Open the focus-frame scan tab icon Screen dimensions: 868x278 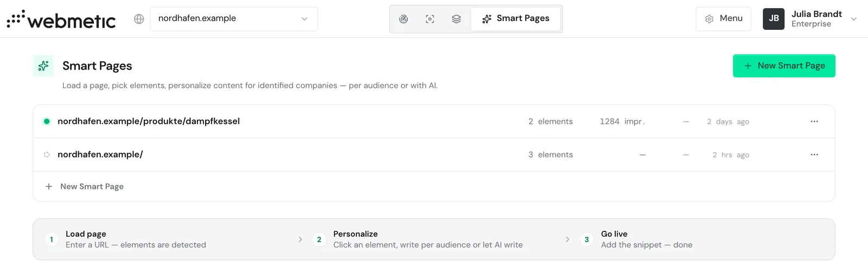430,19
